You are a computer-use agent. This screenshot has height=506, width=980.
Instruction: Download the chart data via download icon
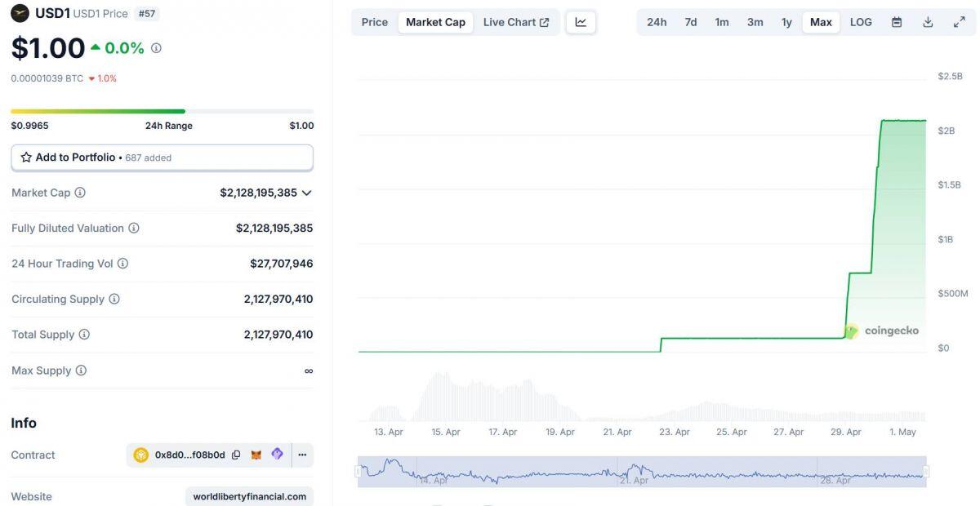928,22
